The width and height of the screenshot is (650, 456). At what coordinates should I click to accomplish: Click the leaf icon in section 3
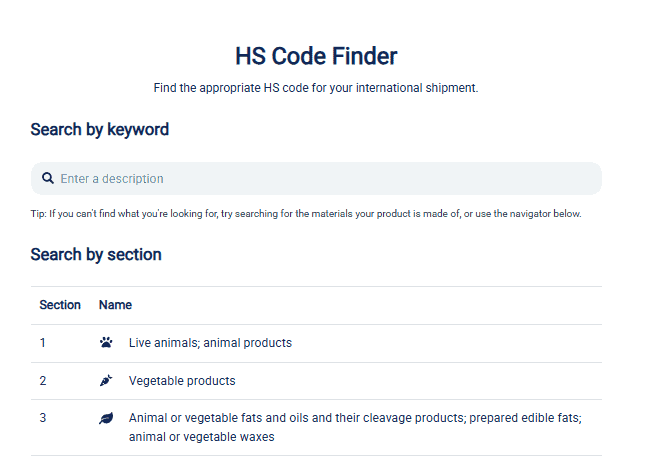(x=106, y=418)
